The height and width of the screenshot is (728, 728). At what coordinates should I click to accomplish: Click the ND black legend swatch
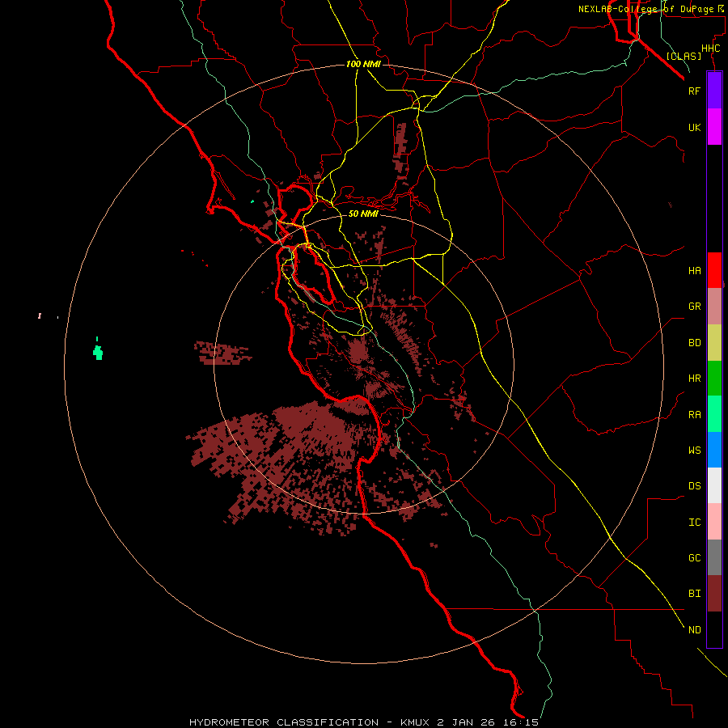pos(714,629)
